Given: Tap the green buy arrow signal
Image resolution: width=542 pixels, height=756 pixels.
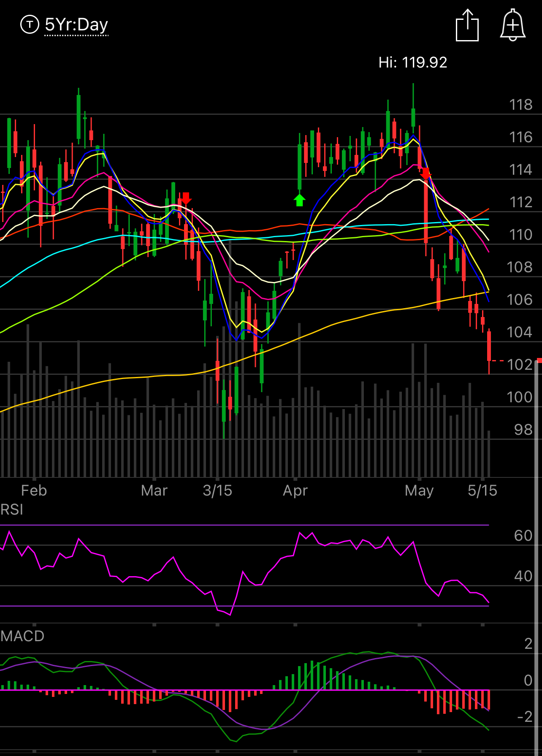Looking at the screenshot, I should click(x=299, y=200).
